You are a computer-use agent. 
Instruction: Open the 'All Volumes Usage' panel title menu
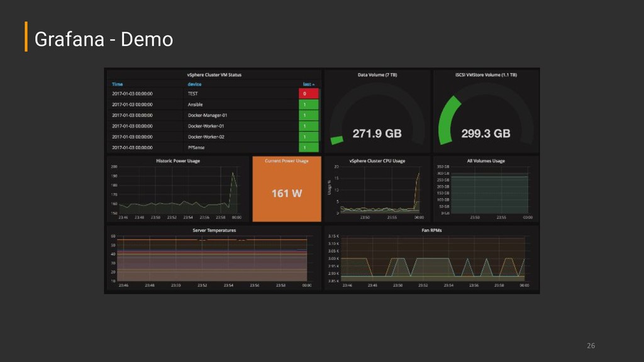pyautogui.click(x=486, y=161)
